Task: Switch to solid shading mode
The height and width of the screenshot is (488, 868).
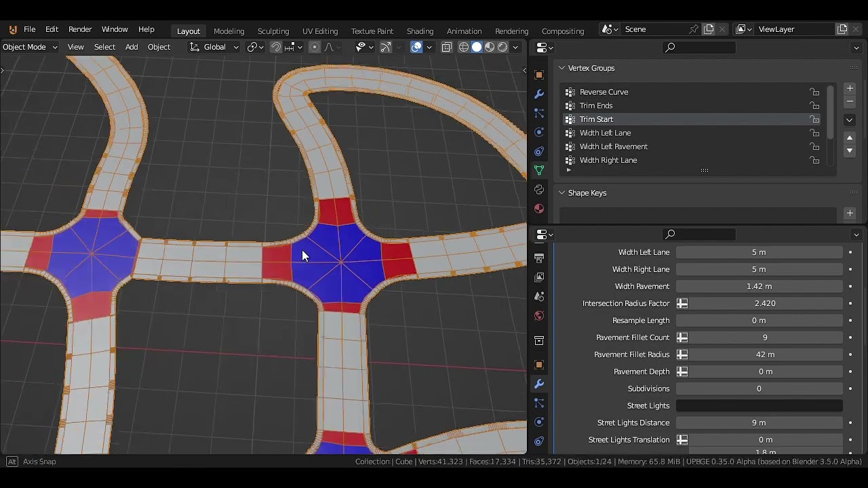Action: 477,47
